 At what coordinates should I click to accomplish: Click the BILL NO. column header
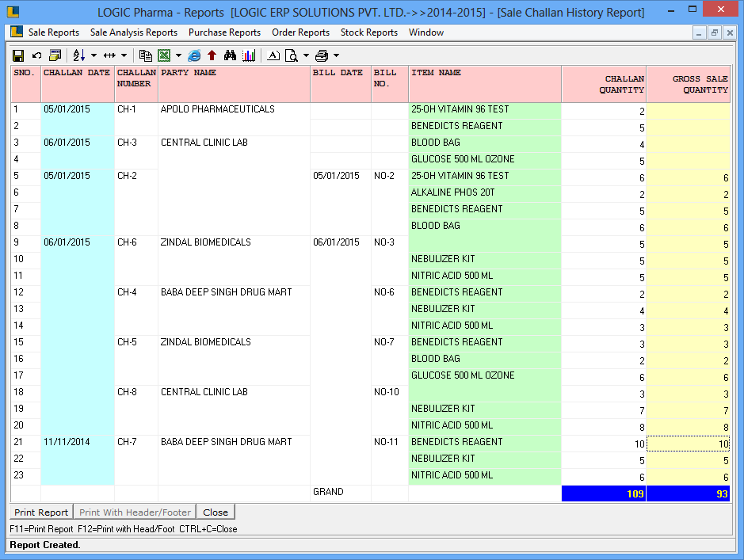click(390, 84)
